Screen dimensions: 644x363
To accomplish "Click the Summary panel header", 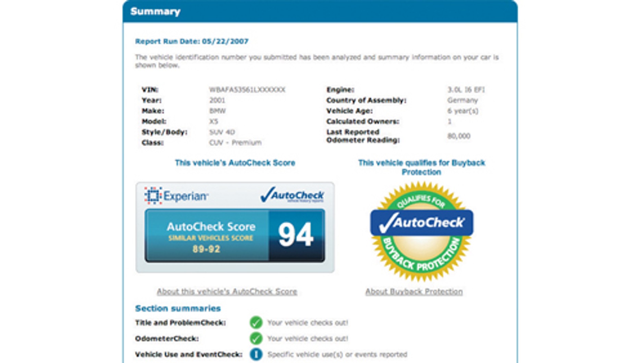I will (320, 11).
